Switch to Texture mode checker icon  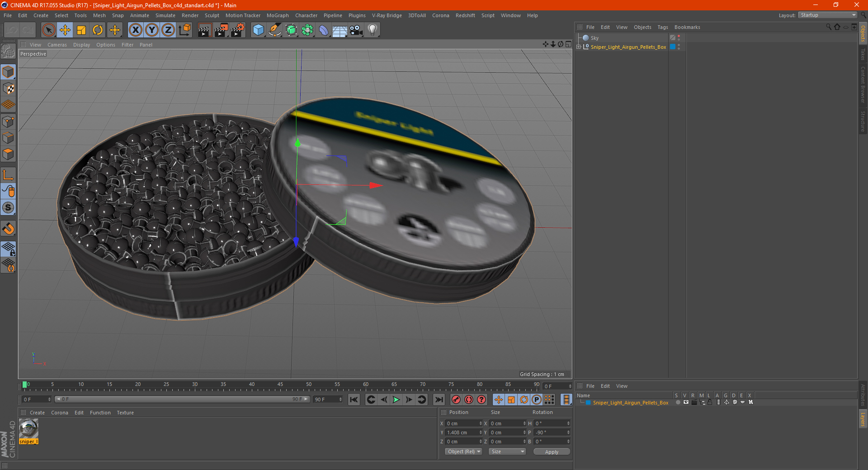[8, 89]
